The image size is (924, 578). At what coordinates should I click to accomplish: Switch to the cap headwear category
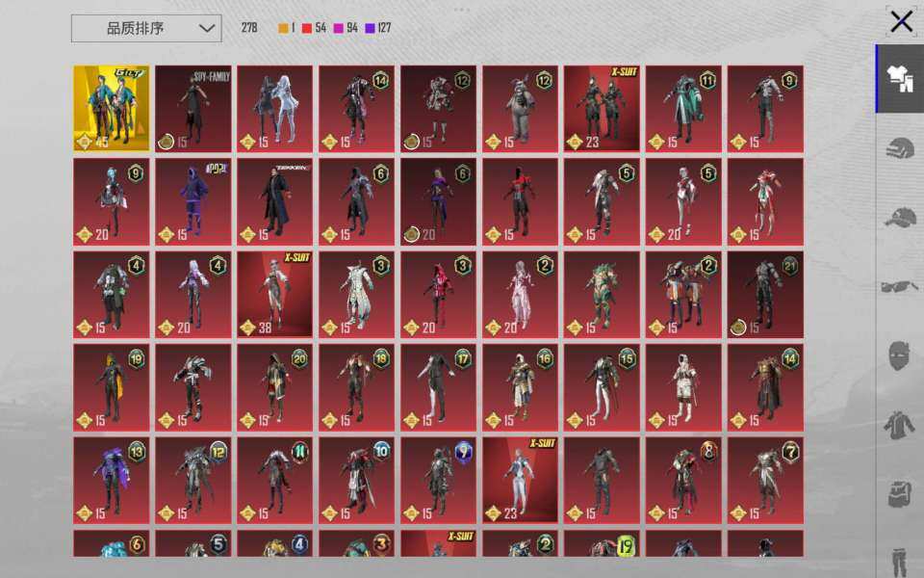(x=900, y=217)
